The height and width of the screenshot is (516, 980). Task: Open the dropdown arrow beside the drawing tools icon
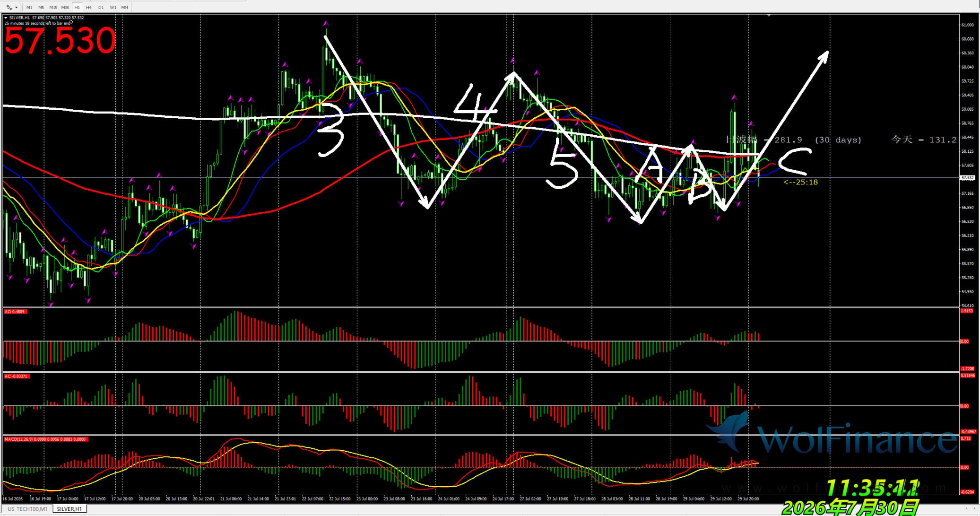16,7
